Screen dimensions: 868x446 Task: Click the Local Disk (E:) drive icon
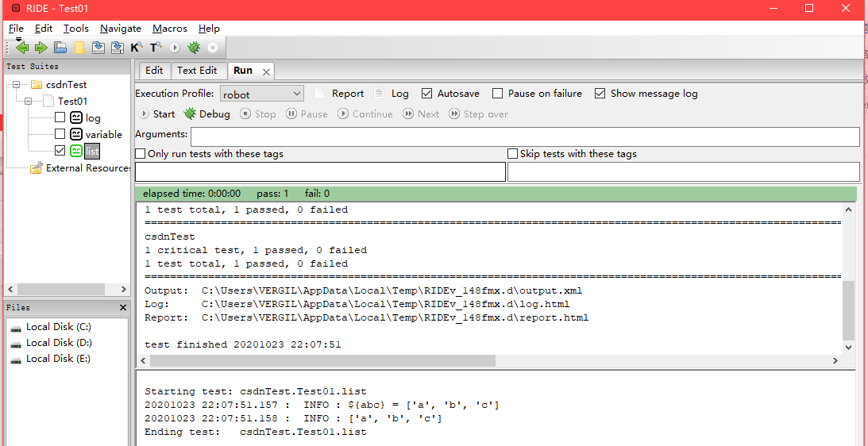pos(17,359)
